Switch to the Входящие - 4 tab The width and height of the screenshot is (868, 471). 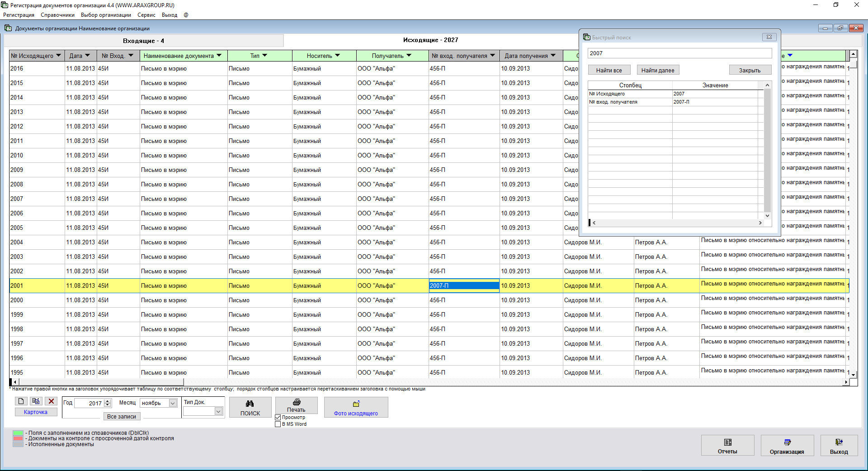coord(143,41)
